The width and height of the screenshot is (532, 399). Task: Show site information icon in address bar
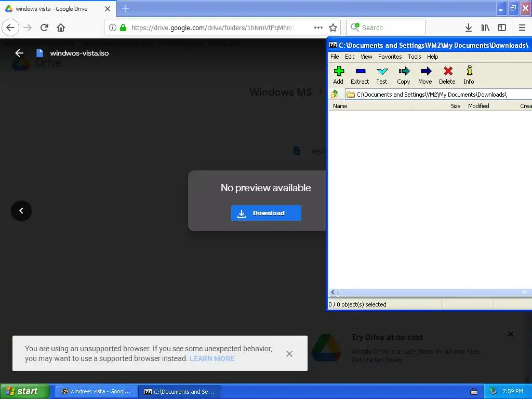[x=113, y=28]
